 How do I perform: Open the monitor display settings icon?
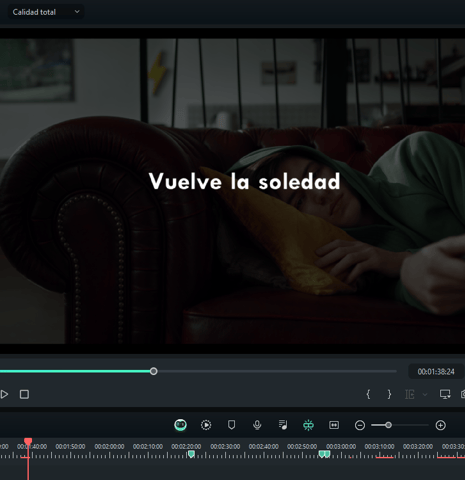point(445,394)
